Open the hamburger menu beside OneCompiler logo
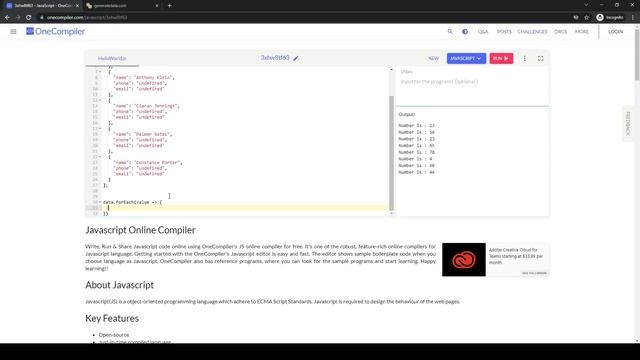The height and width of the screenshot is (360, 640). pyautogui.click(x=13, y=31)
